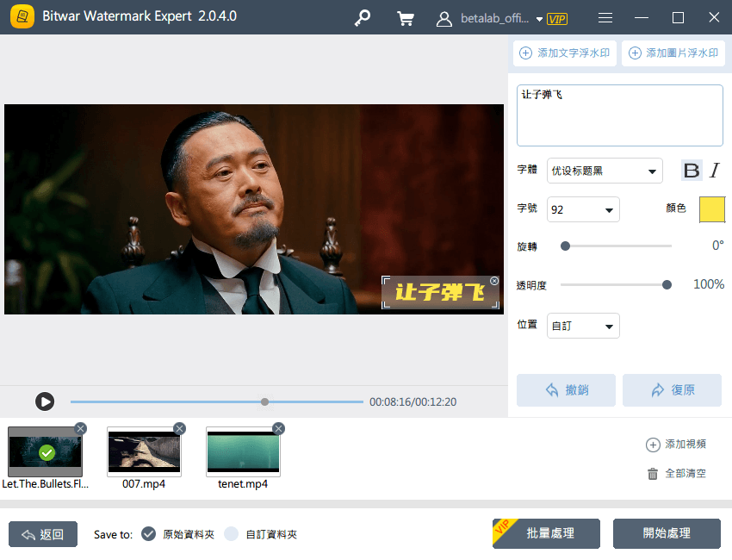Viewport: 732px width, 560px height.
Task: Open the hamburger menu
Action: 605,18
